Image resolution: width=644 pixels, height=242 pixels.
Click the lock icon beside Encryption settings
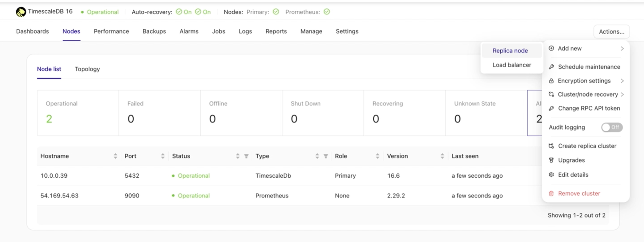tap(551, 81)
